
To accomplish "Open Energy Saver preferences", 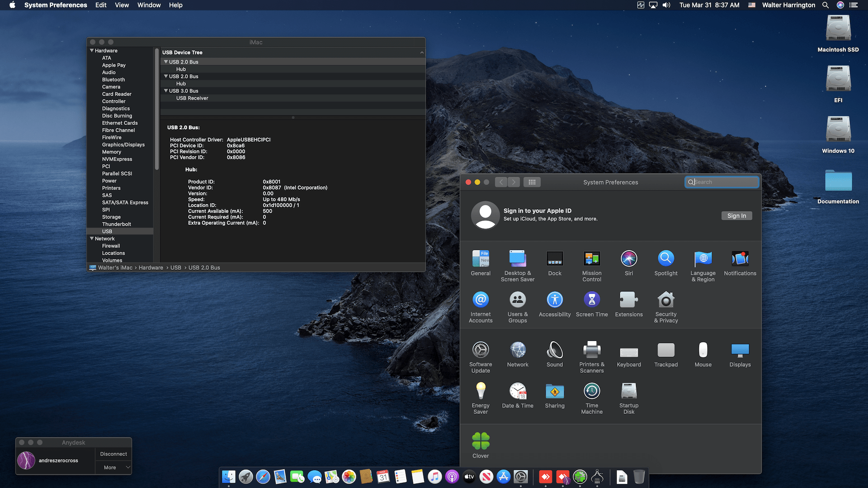I will tap(481, 398).
